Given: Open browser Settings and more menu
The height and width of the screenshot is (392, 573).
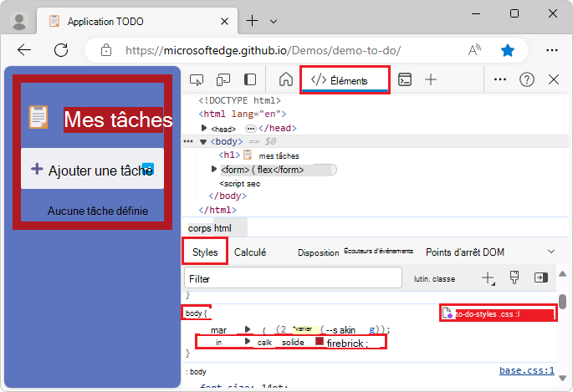Looking at the screenshot, I should click(552, 50).
